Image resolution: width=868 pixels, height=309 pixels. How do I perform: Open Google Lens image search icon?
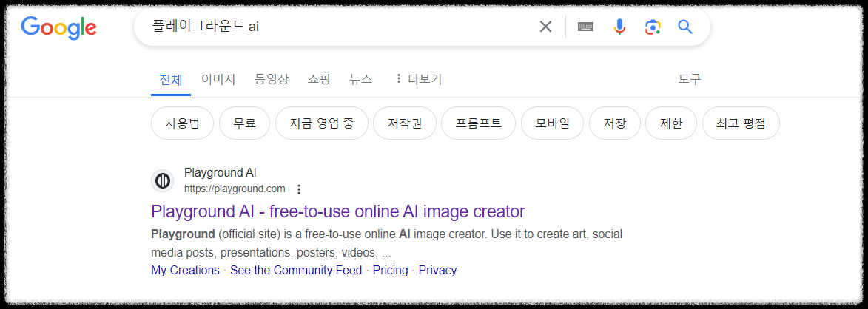653,27
